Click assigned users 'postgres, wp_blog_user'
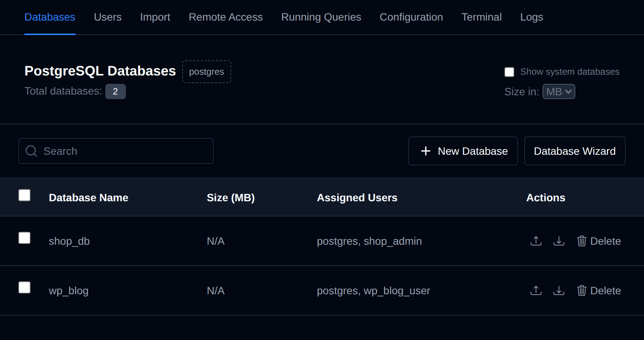This screenshot has height=340, width=644. click(x=374, y=291)
